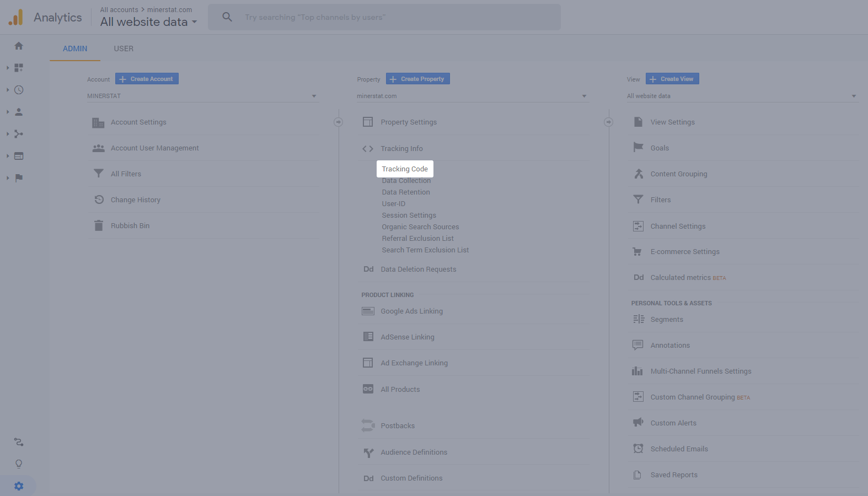868x496 pixels.
Task: Switch to the ADMIN tab
Action: [75, 48]
